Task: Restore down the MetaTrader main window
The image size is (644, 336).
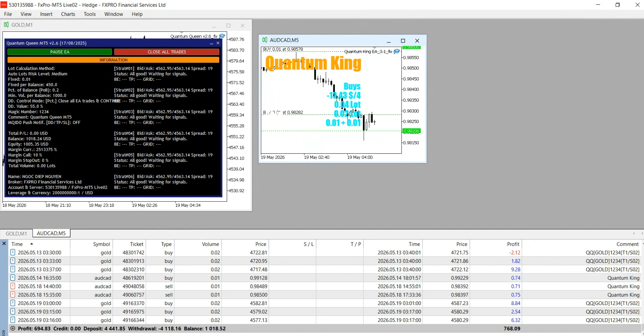Action: coord(618,5)
